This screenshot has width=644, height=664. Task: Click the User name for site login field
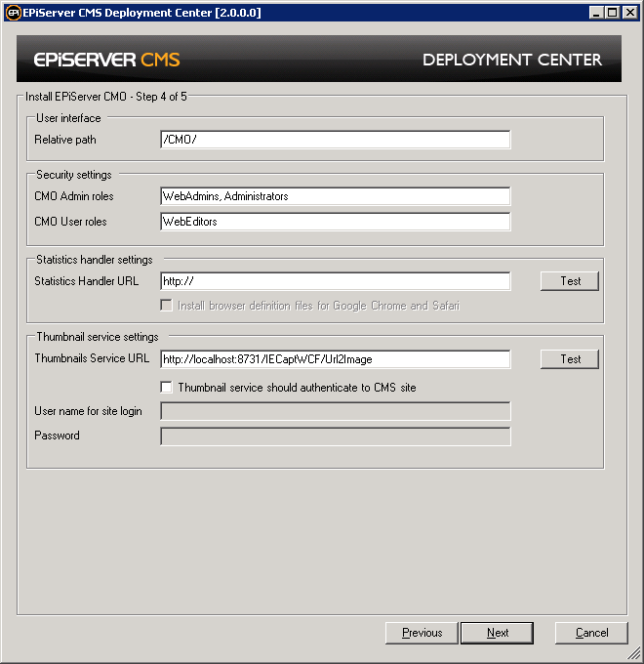(x=336, y=411)
